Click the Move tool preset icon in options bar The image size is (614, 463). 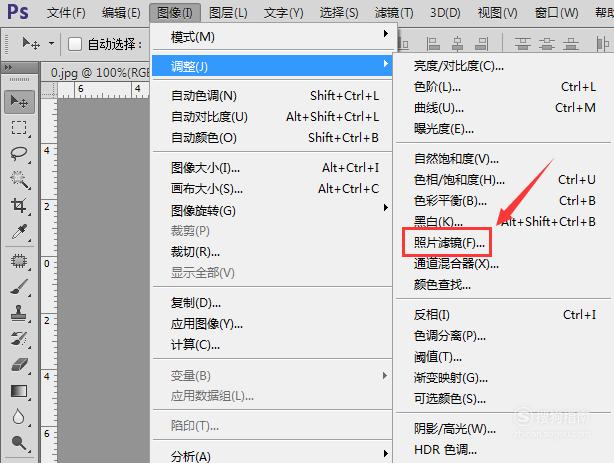click(x=31, y=43)
